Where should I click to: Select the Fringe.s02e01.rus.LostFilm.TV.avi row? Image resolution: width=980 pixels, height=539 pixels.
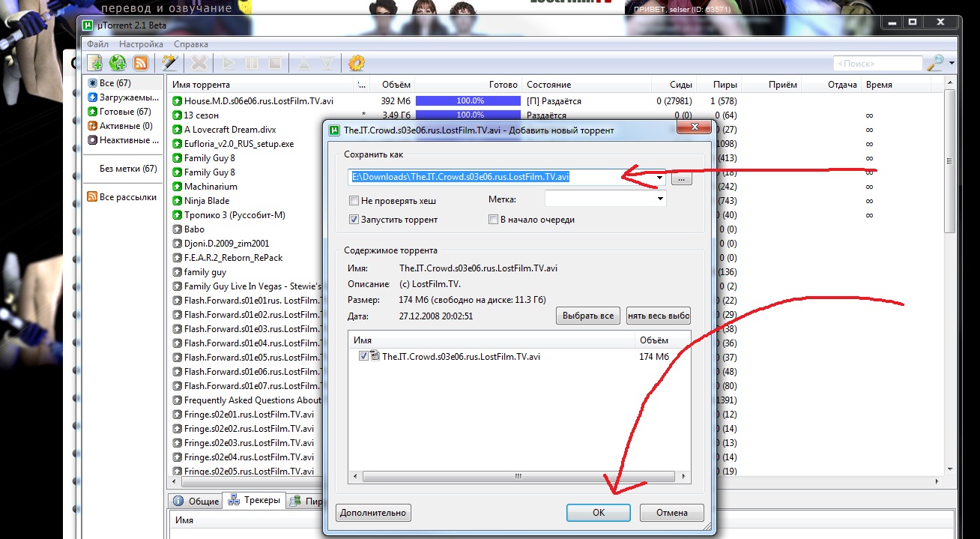click(247, 415)
